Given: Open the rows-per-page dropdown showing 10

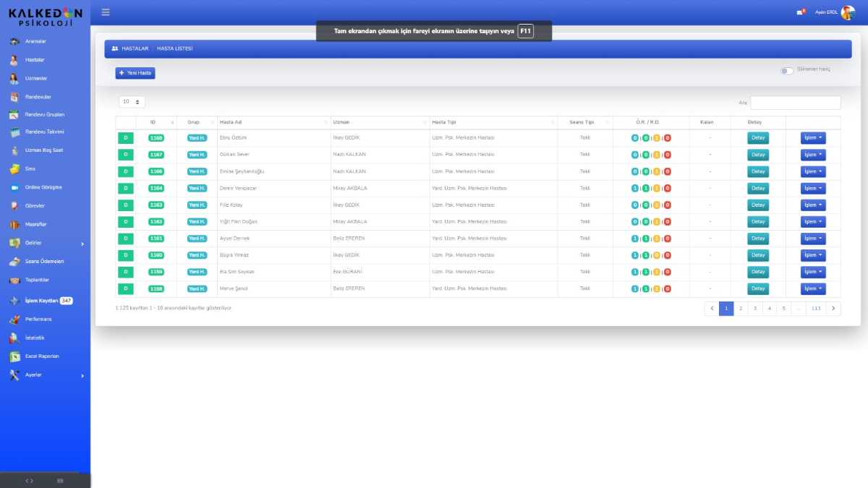Looking at the screenshot, I should tap(132, 102).
